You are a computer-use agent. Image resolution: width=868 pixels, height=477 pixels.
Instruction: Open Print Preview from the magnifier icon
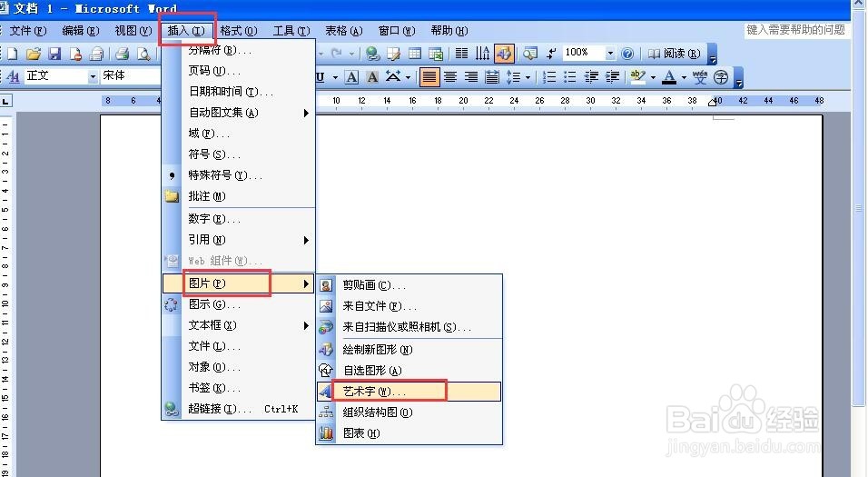143,54
